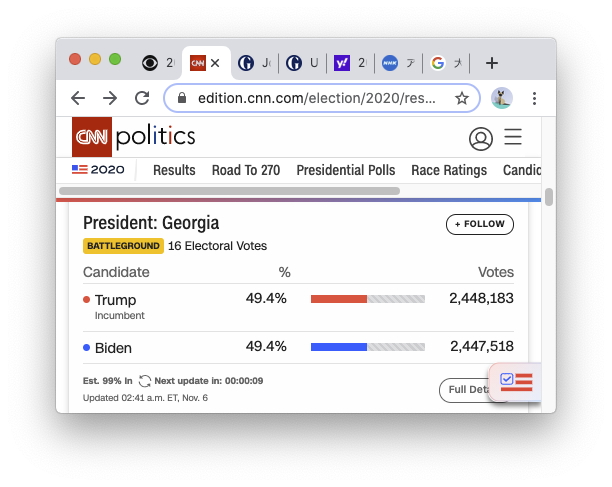Open the CNN user account icon
This screenshot has width=612, height=487.
coord(481,138)
